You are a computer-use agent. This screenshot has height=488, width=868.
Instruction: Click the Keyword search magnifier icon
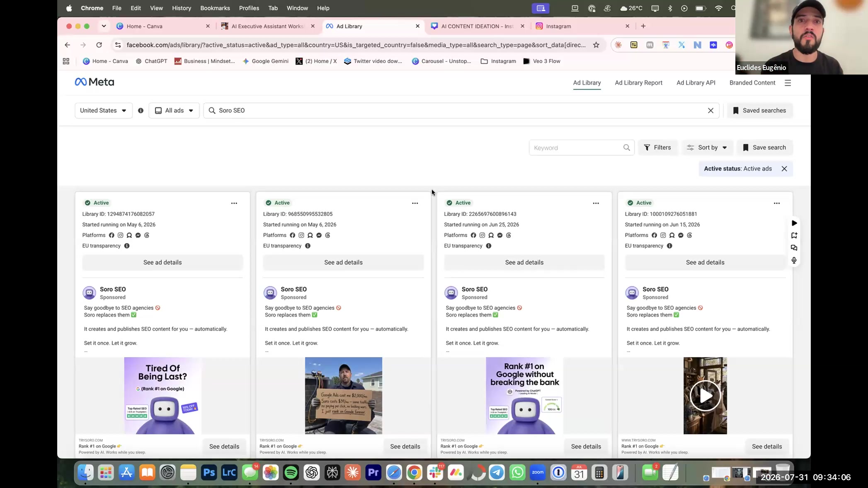[x=626, y=147]
